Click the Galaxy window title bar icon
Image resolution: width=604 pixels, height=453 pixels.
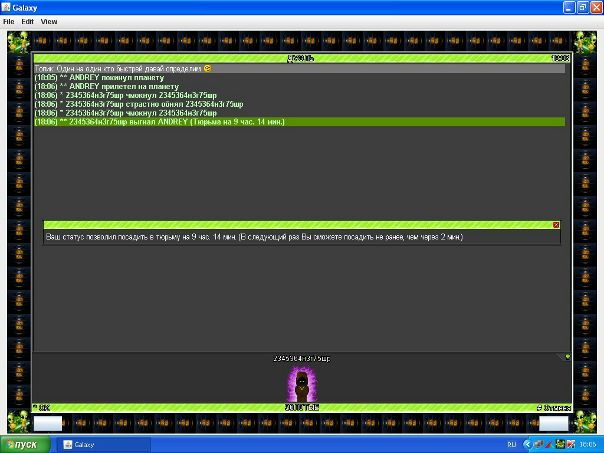coord(8,7)
